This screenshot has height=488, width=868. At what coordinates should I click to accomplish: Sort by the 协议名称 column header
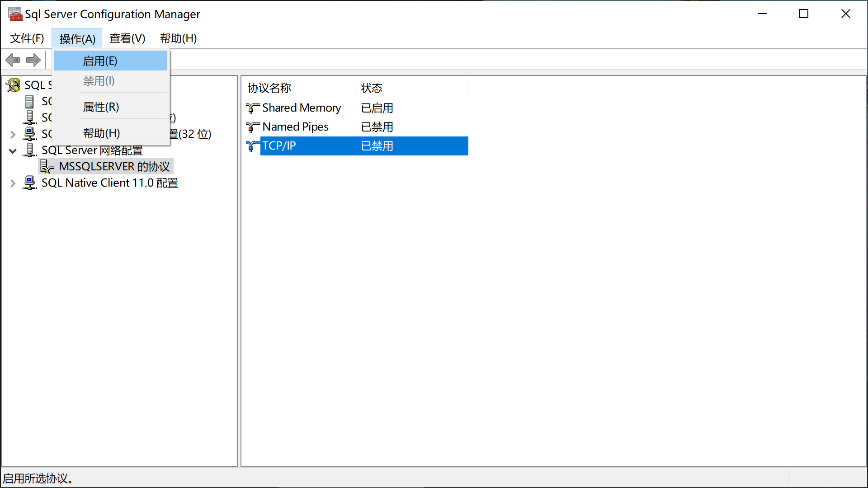270,88
